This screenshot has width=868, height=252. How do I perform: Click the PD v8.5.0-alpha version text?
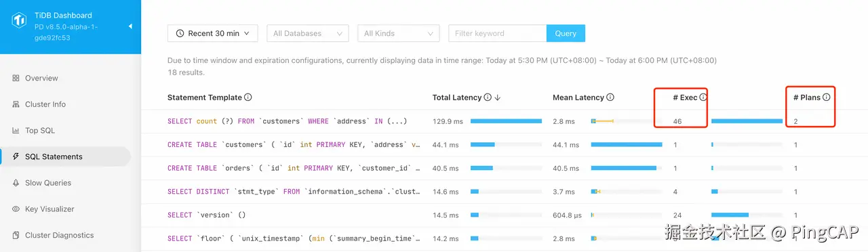pyautogui.click(x=66, y=33)
